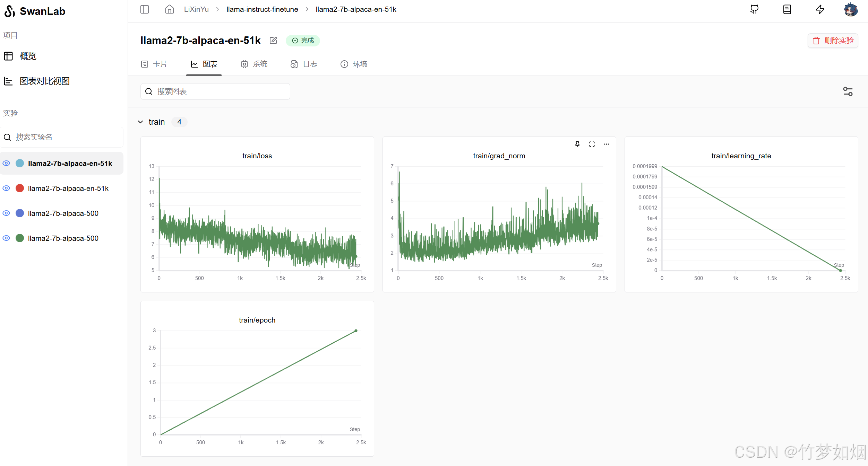This screenshot has width=868, height=466.
Task: Open the user avatar menu
Action: tap(851, 9)
